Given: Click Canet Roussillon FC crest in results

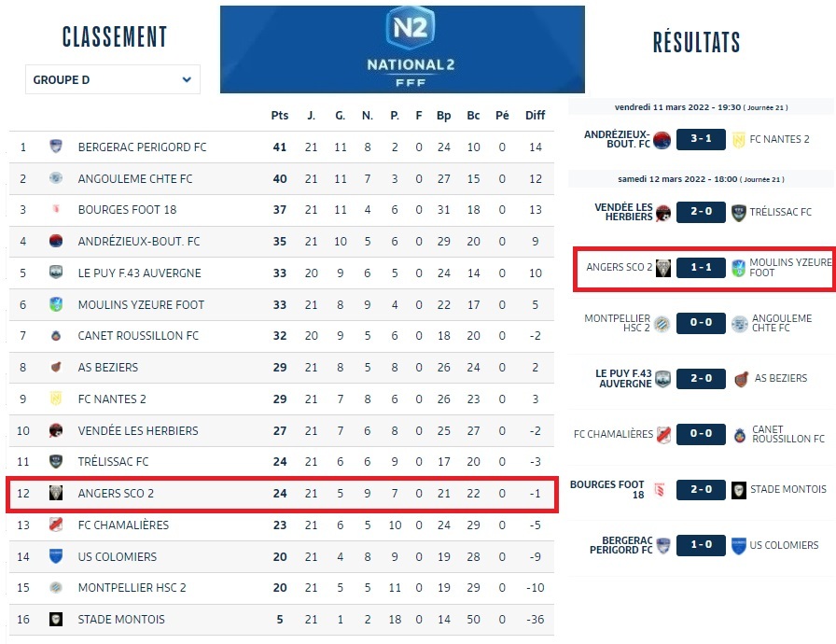Looking at the screenshot, I should 739,434.
